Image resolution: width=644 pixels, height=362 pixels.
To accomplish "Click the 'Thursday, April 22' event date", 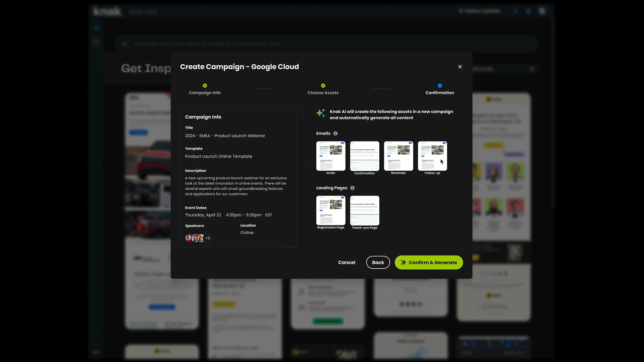I will click(203, 215).
